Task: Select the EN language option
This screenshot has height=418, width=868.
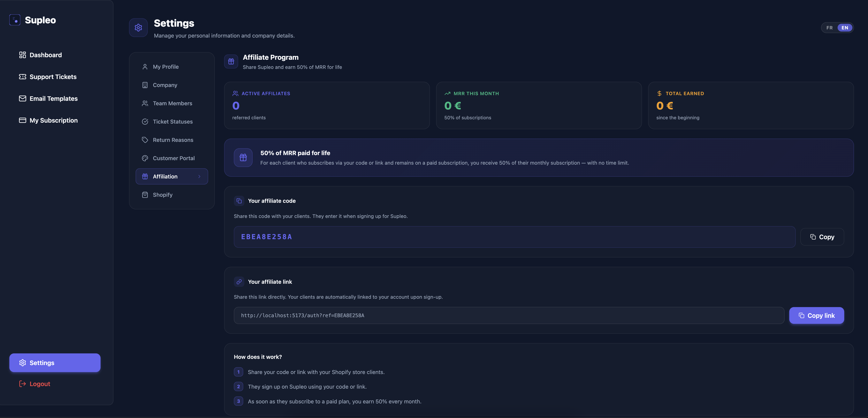Action: click(845, 28)
